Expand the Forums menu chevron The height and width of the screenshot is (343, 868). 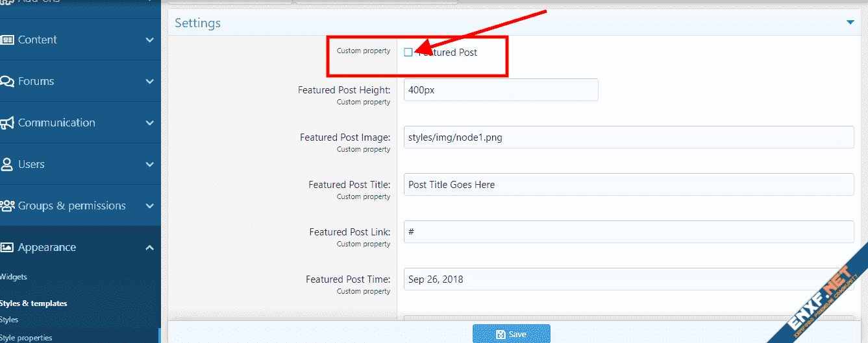(150, 81)
